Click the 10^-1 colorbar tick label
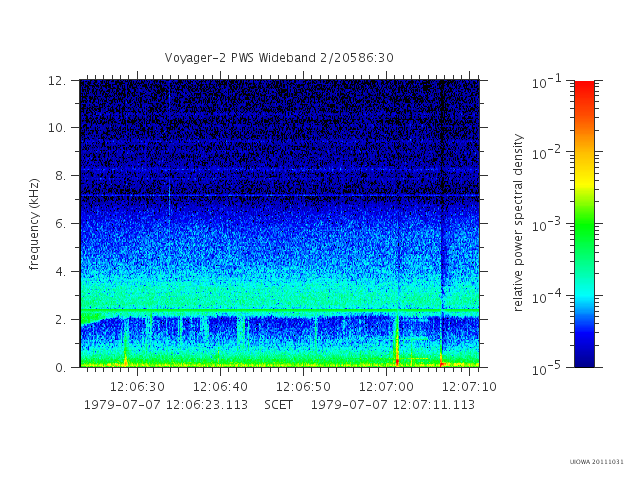 [547, 82]
